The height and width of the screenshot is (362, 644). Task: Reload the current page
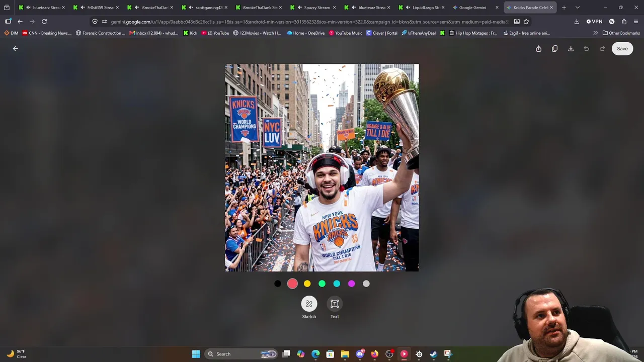click(44, 22)
